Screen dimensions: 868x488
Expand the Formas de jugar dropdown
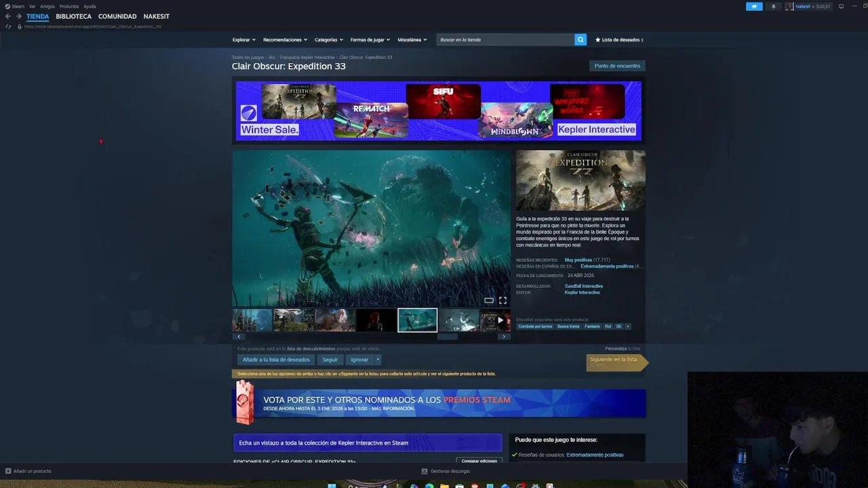click(370, 40)
